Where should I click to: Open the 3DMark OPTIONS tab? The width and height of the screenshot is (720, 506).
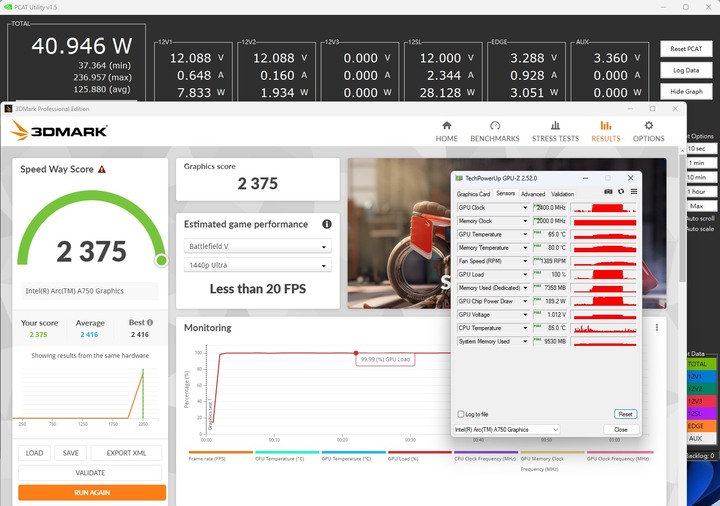pyautogui.click(x=648, y=131)
